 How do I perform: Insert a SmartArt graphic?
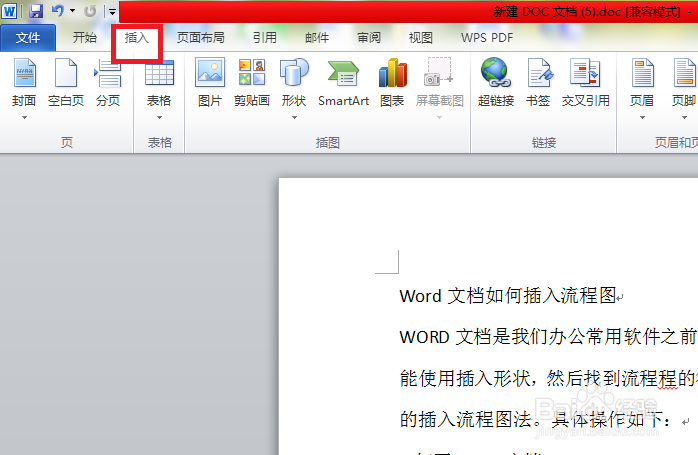pos(343,82)
